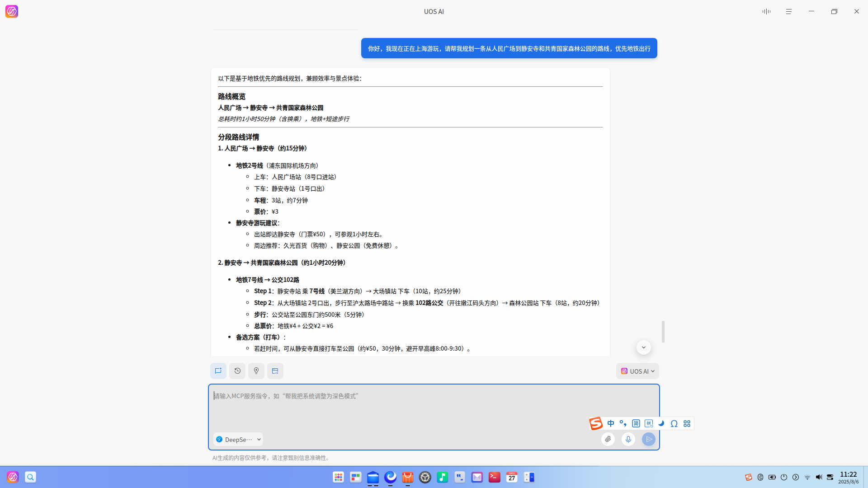The image size is (868, 488).
Task: Open the app store shopping bag icon
Action: (408, 477)
